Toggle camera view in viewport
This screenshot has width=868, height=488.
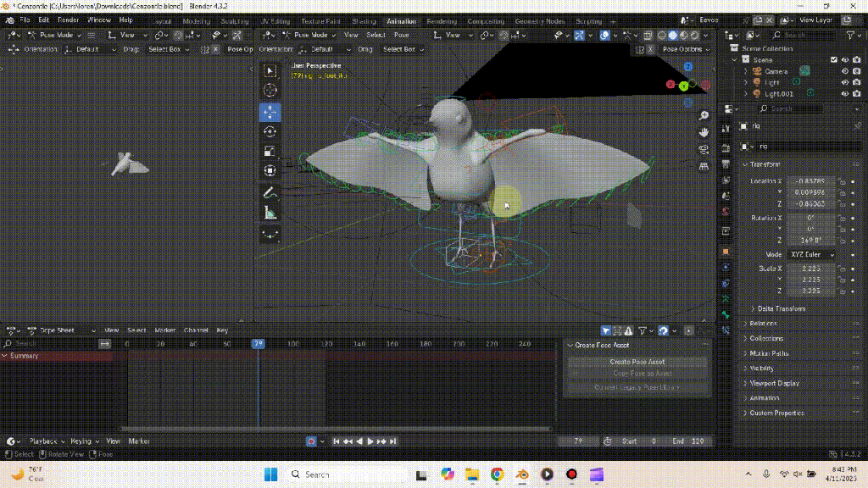(x=704, y=149)
